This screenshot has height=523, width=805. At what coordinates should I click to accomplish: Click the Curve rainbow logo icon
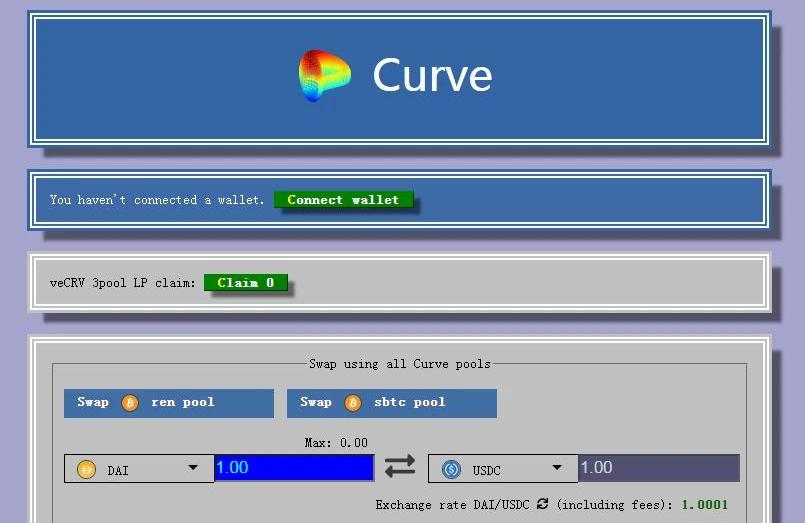coord(324,75)
